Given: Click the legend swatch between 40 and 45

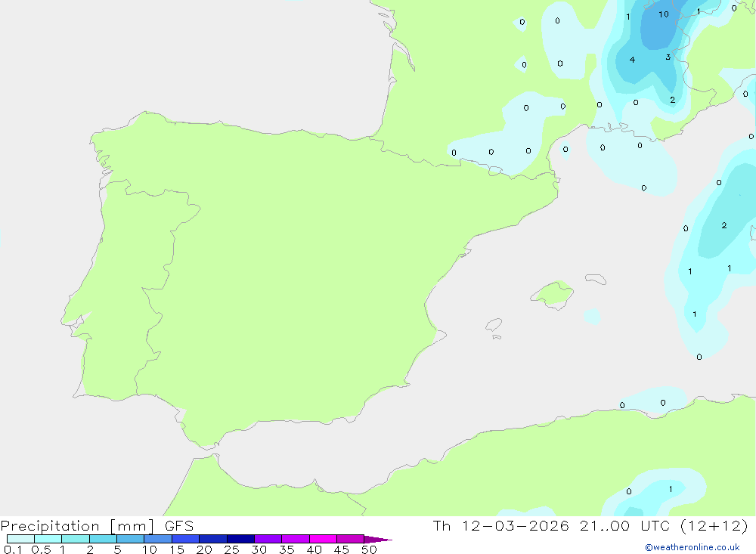Looking at the screenshot, I should tap(323, 539).
